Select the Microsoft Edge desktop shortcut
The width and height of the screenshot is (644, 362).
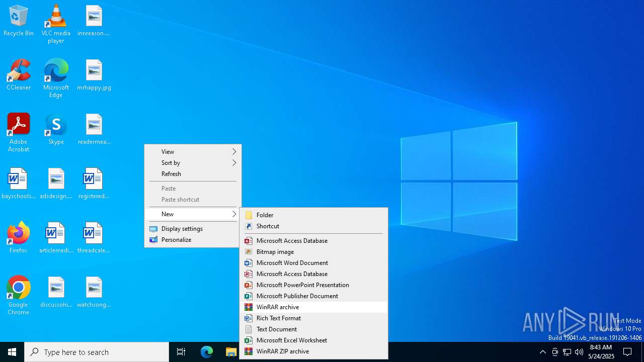click(56, 78)
